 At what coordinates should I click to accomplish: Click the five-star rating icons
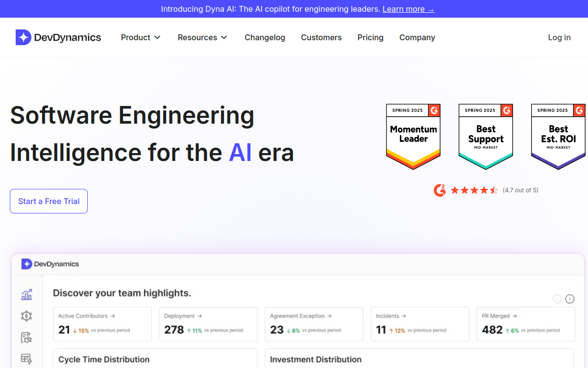(x=474, y=190)
